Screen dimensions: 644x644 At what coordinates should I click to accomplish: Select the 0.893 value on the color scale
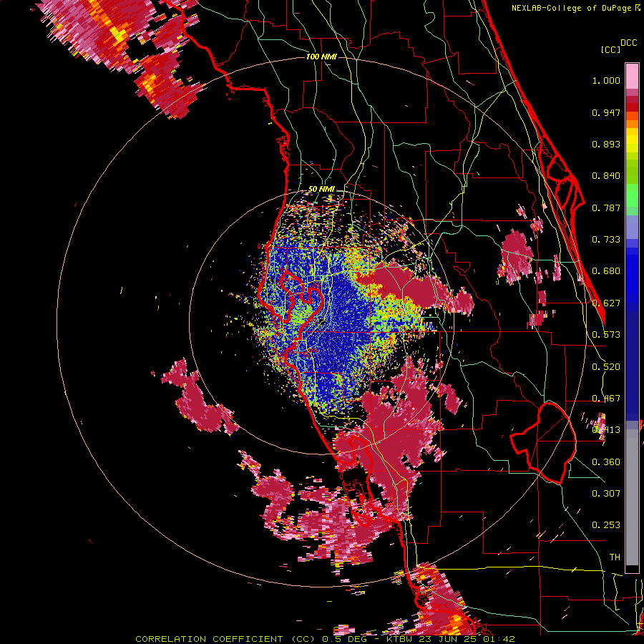[606, 144]
